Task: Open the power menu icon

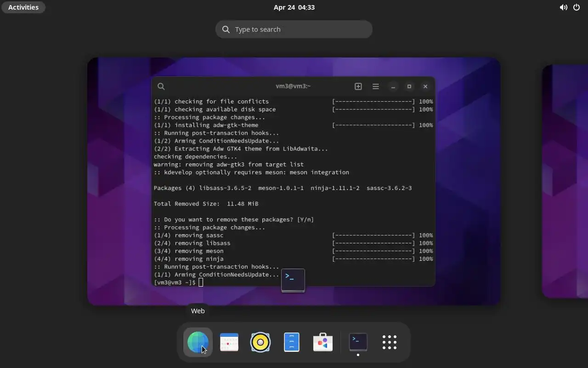Action: point(577,7)
